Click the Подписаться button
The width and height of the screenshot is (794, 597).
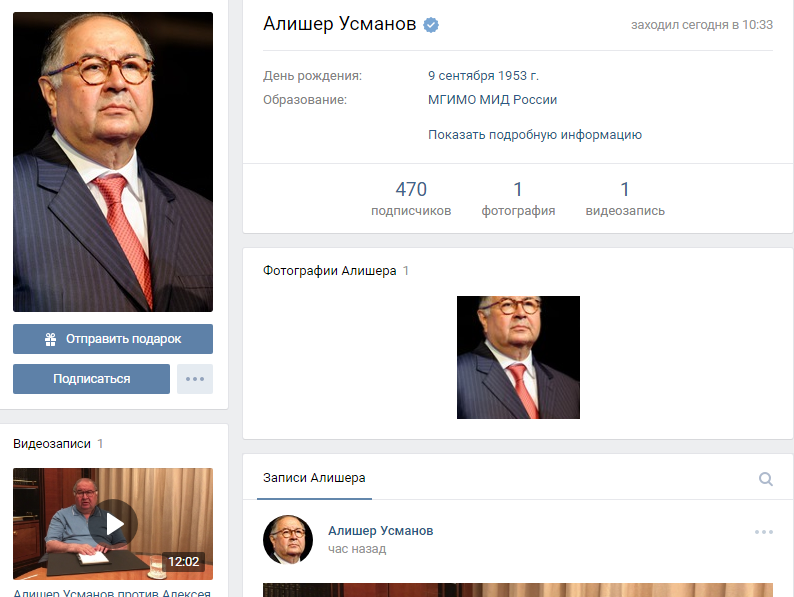click(x=92, y=379)
